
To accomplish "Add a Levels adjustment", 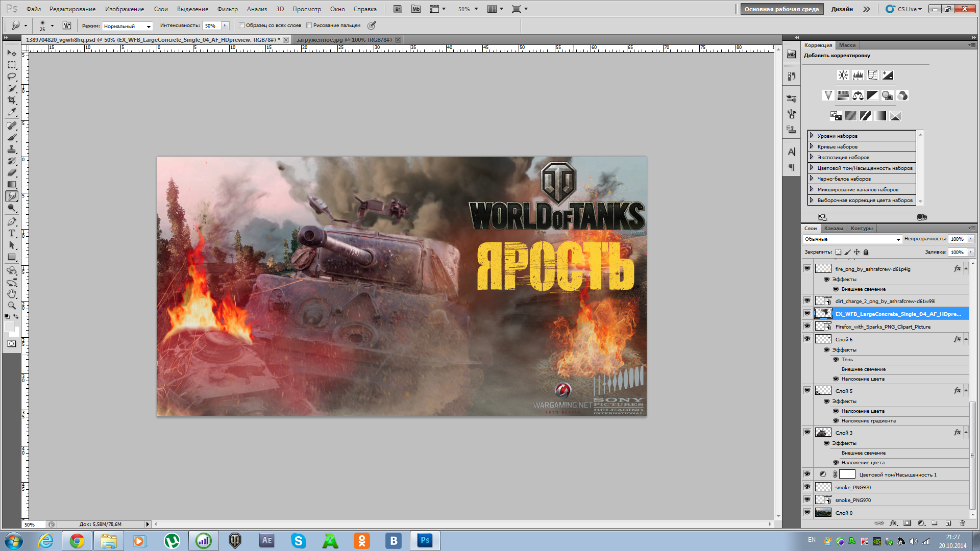I will [858, 75].
